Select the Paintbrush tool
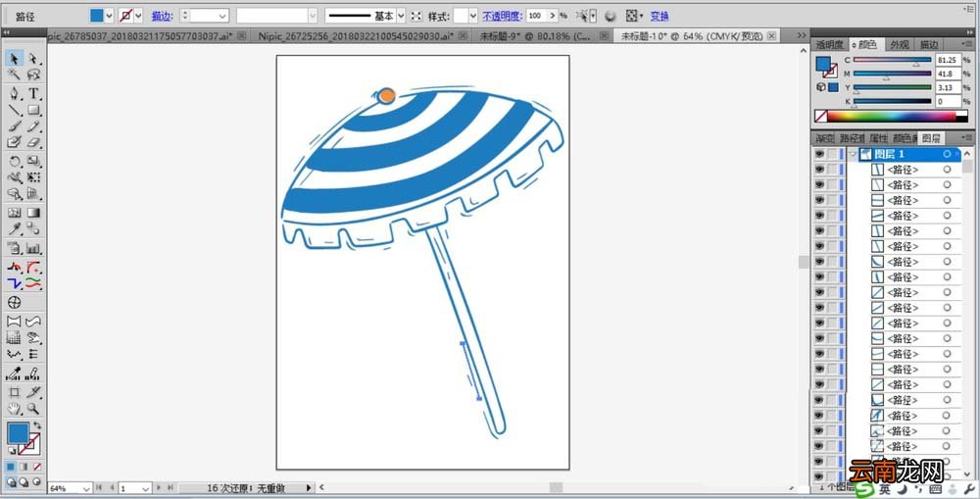 point(15,126)
